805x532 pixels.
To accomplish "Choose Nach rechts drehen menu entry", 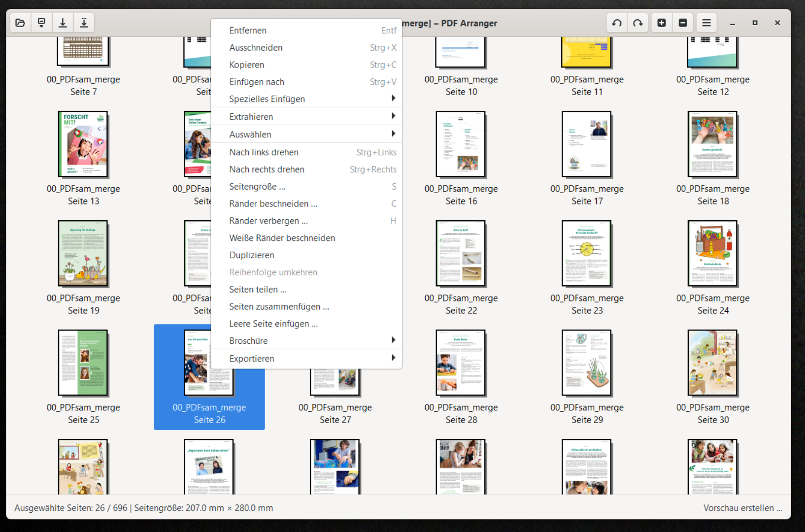I will pos(267,169).
